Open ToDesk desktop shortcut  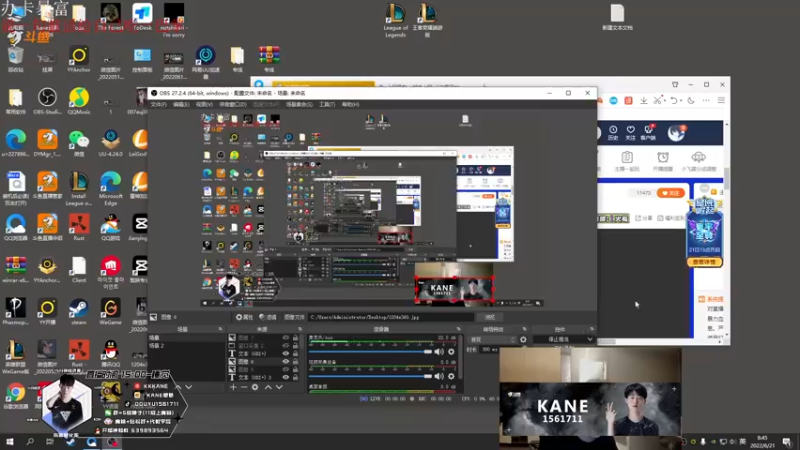(x=142, y=17)
